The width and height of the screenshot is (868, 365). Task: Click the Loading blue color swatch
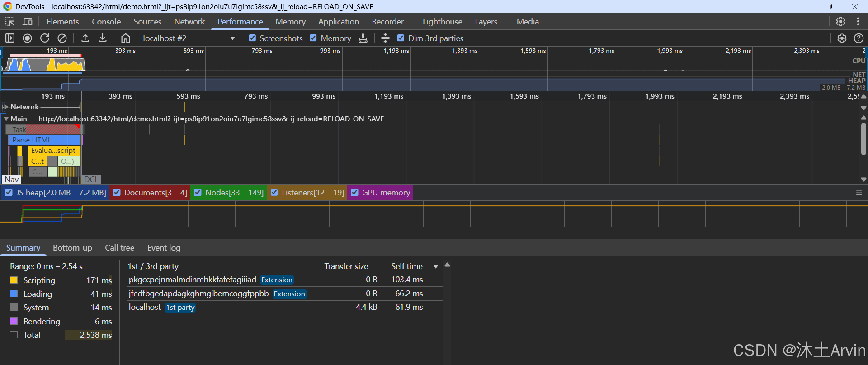[x=14, y=294]
